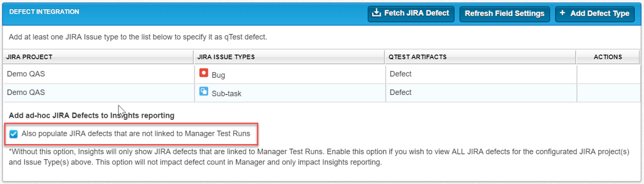Click the Bug issue type text
The height and width of the screenshot is (184, 644).
(x=218, y=75)
